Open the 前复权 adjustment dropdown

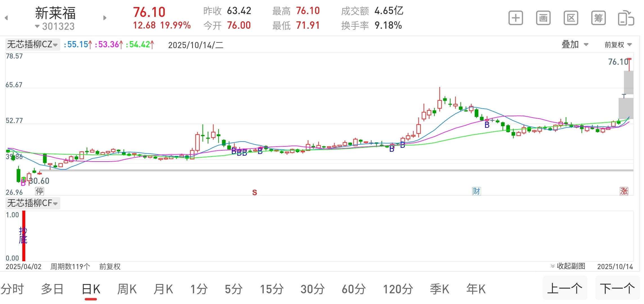click(618, 44)
